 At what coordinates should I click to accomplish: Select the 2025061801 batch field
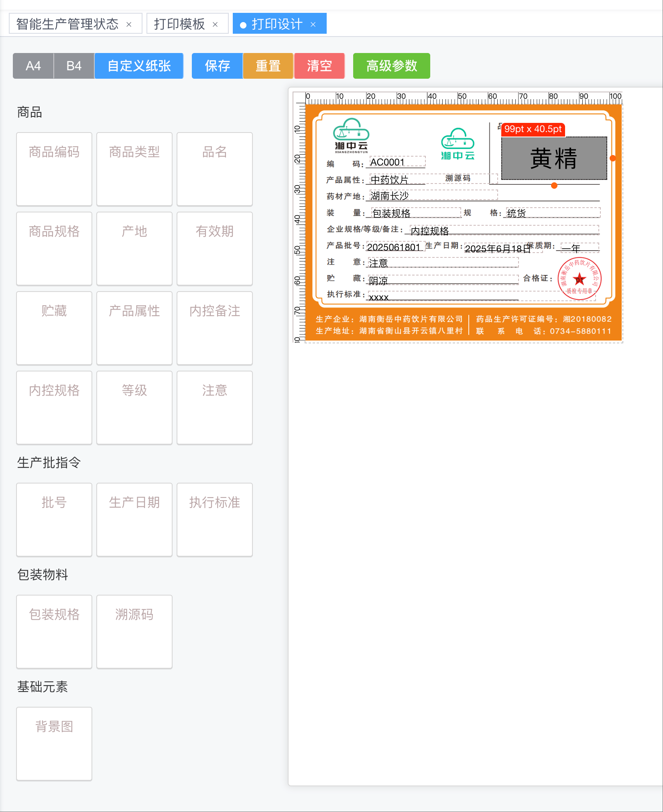396,247
